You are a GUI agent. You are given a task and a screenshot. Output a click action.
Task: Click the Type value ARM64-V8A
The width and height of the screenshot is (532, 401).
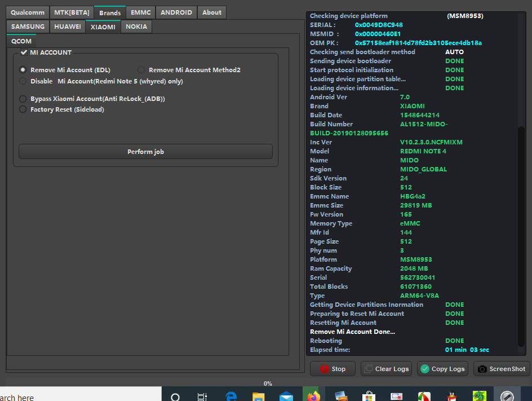[419, 296]
